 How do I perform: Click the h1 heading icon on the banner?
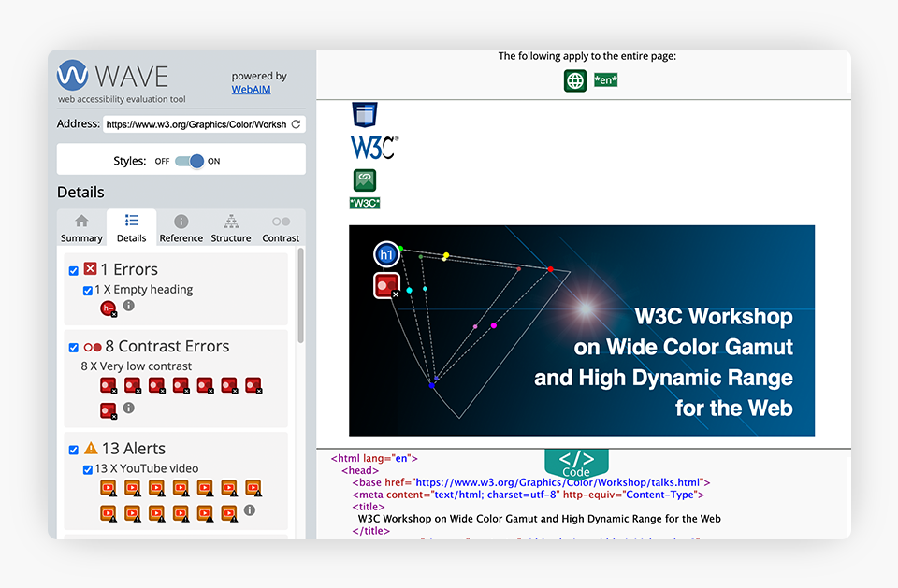pyautogui.click(x=386, y=254)
